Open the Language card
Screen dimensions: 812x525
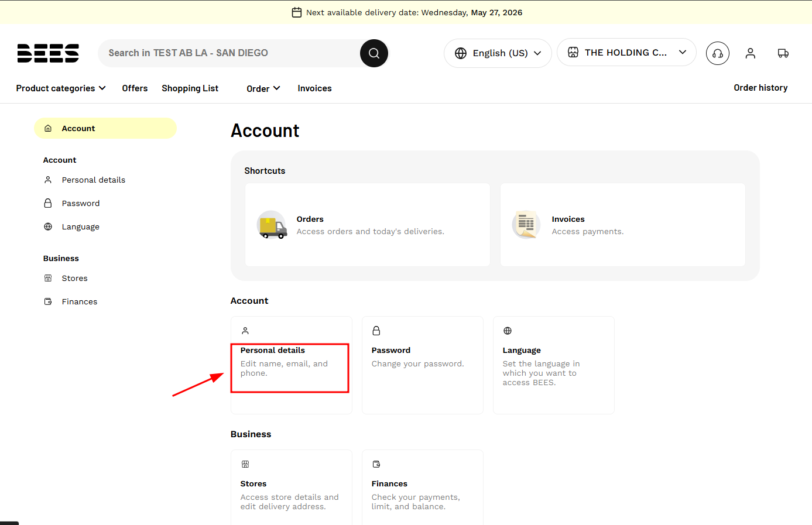(554, 365)
